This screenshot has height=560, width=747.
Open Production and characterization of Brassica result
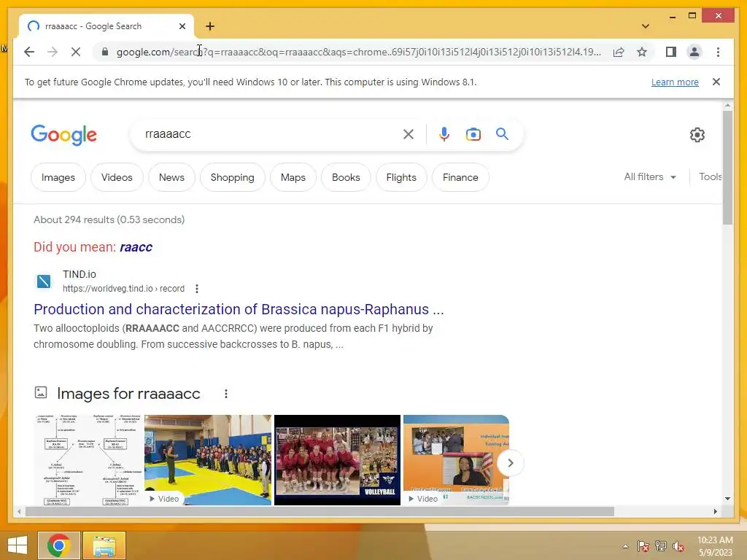tap(239, 309)
